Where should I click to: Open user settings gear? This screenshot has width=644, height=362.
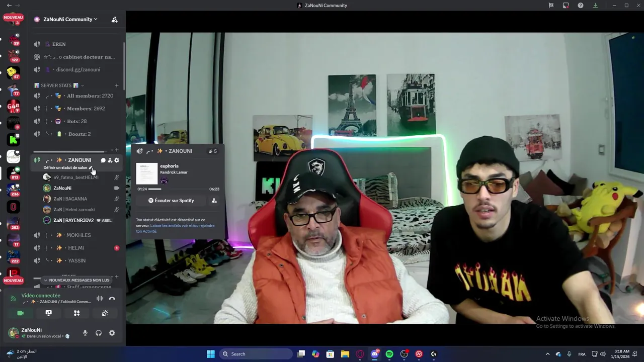point(112,333)
